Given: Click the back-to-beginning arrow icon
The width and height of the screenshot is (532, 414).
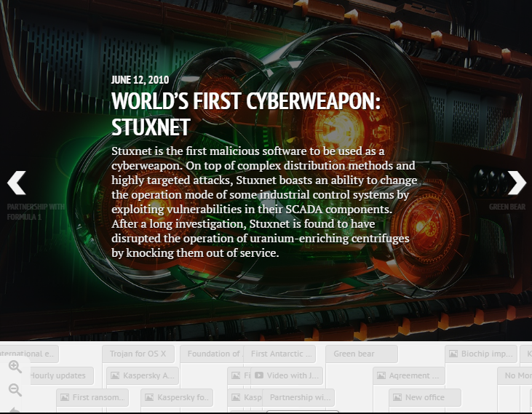Looking at the screenshot, I should coord(15,410).
